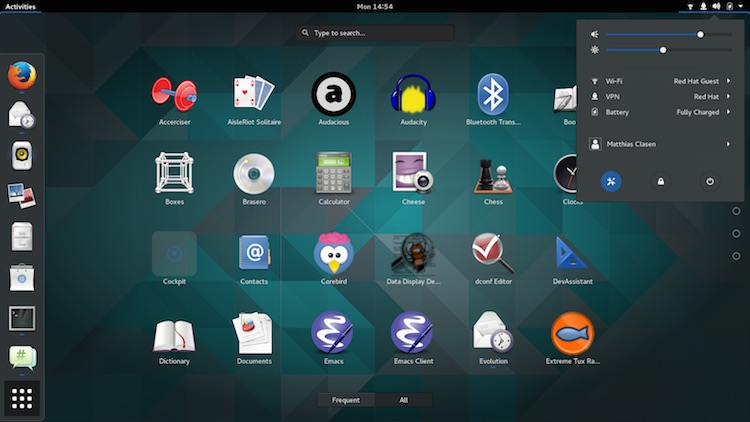Expand the VPN Red Hat submenu
The width and height of the screenshot is (750, 422).
660,97
